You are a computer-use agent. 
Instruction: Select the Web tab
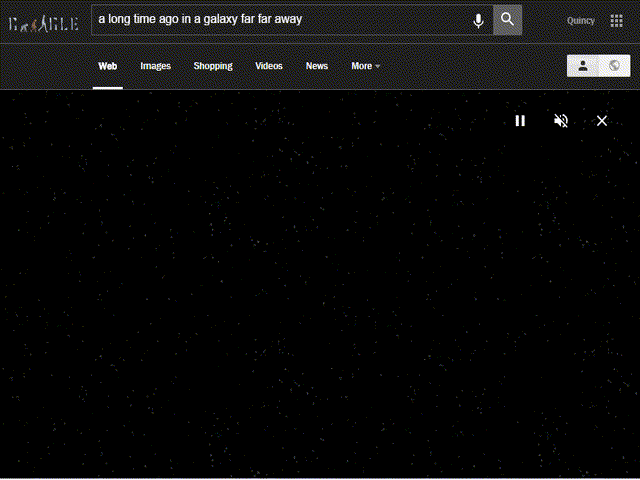click(108, 66)
